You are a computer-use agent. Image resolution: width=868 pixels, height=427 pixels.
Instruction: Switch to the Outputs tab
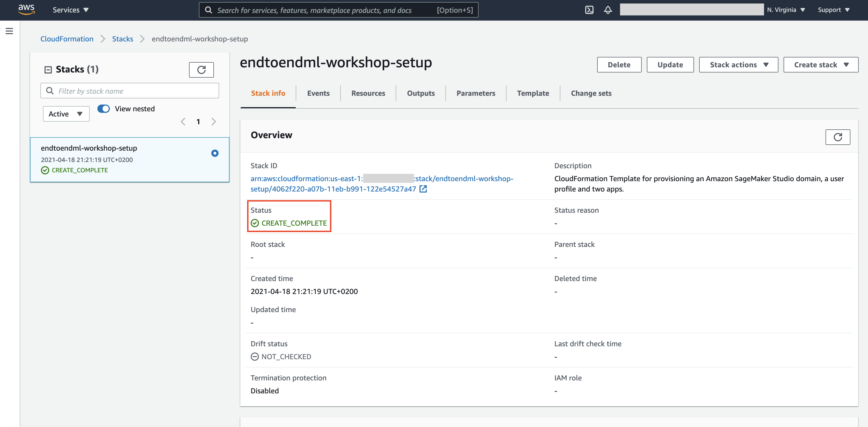421,93
